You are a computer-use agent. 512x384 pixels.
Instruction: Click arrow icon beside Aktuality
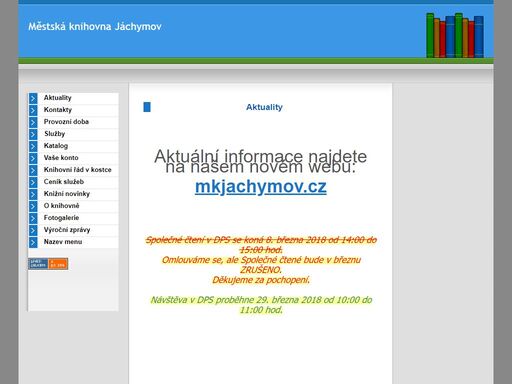[x=33, y=98]
